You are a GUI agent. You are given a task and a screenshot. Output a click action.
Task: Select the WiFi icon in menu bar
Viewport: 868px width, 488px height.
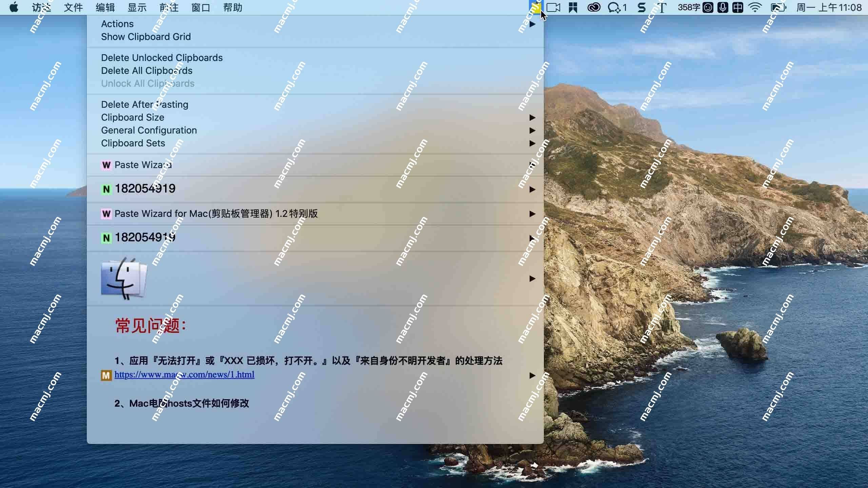756,7
